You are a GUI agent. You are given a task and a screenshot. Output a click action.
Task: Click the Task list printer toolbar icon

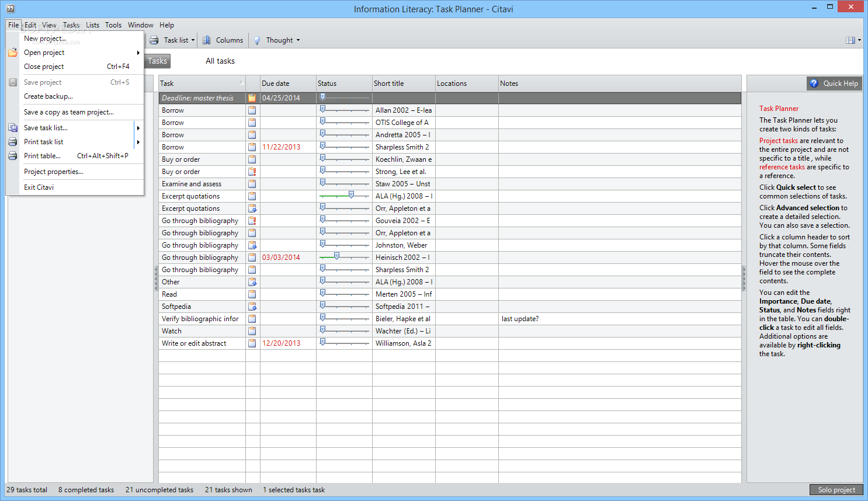(x=154, y=40)
